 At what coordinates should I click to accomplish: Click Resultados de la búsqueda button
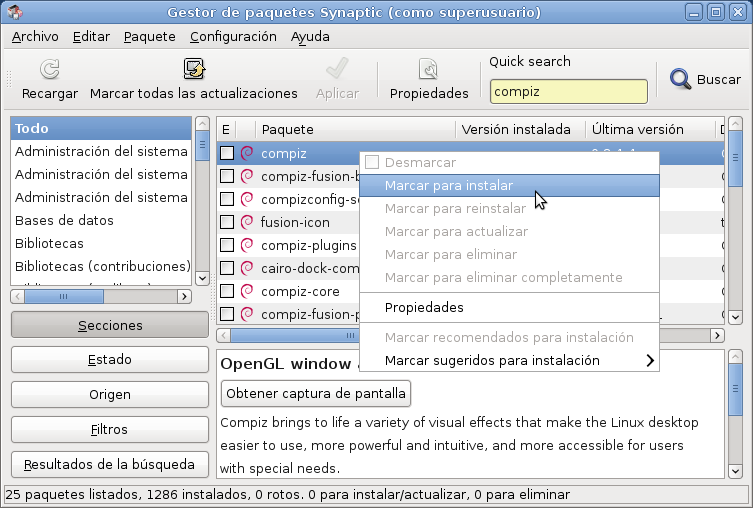tap(110, 464)
